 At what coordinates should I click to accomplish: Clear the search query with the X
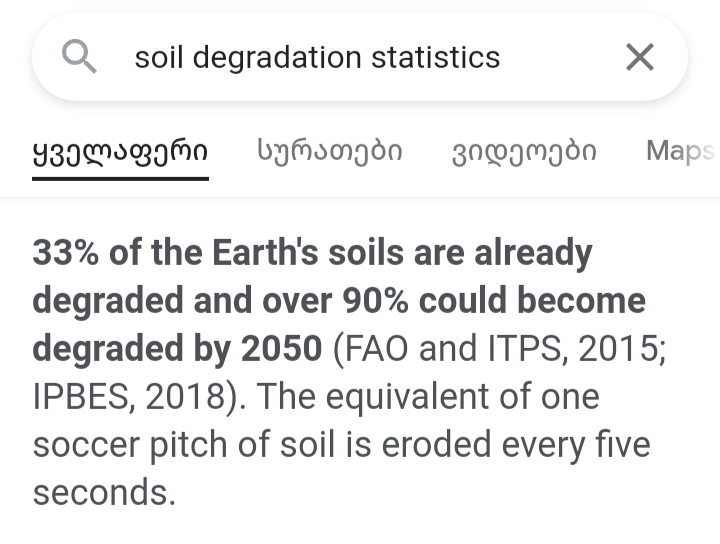point(639,57)
